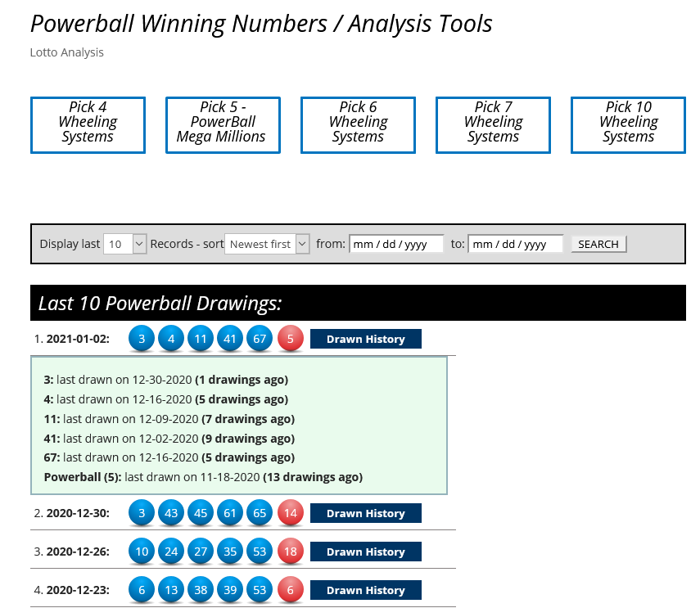Screen dimensions: 700x608
Task: Click blue ball 53 in 2020-12-26 row
Action: tap(260, 552)
